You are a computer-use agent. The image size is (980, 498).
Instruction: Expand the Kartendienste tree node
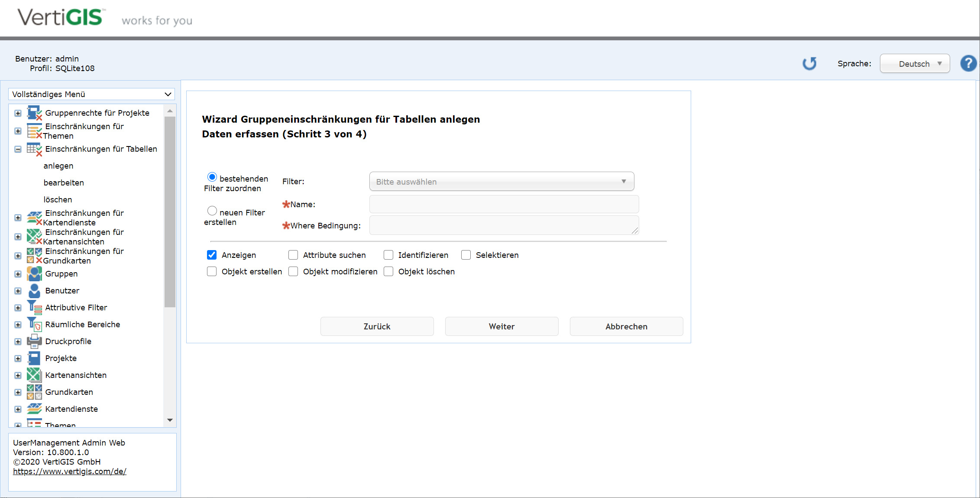point(18,409)
